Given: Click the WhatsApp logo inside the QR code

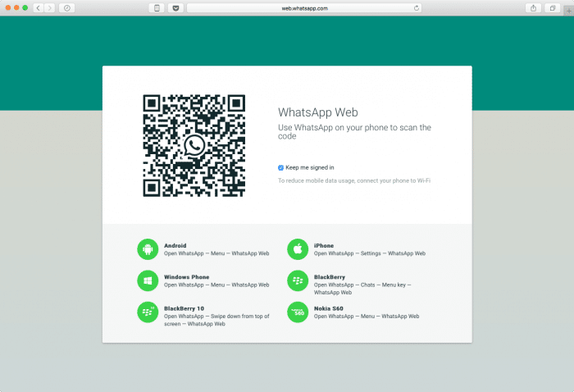Looking at the screenshot, I should (194, 145).
